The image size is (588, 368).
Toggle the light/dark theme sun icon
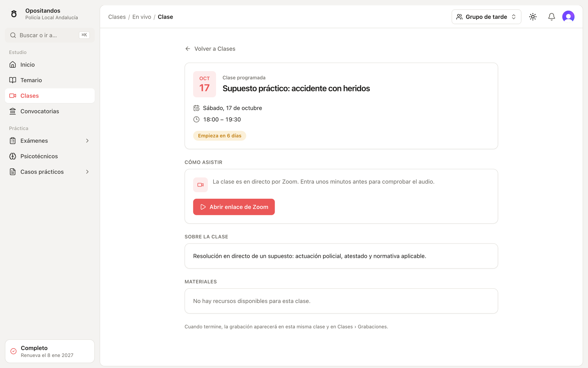(x=533, y=17)
